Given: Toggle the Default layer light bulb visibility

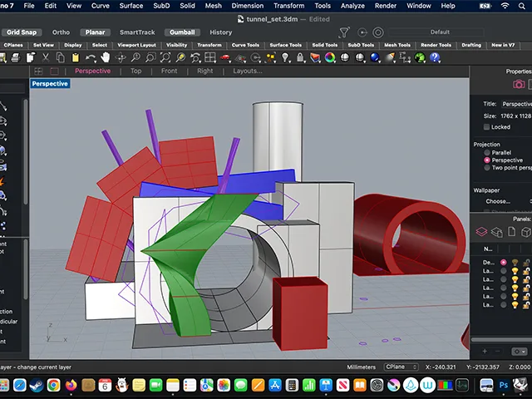Looking at the screenshot, I should coord(515,262).
